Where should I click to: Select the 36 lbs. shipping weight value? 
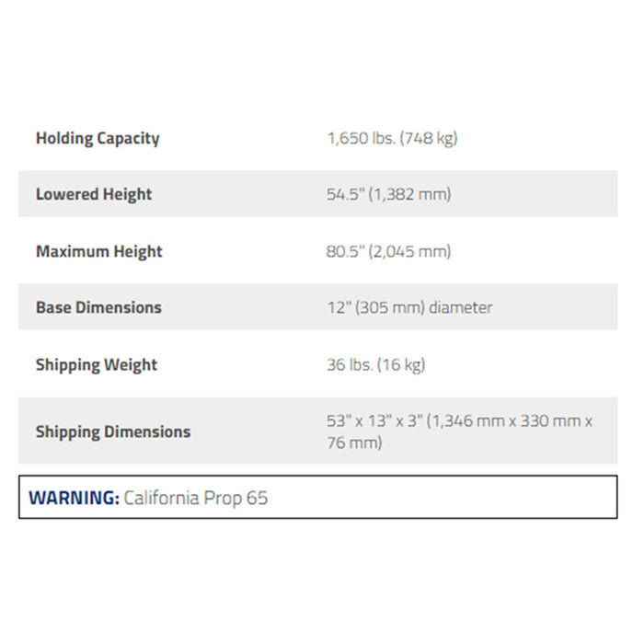[x=349, y=364]
